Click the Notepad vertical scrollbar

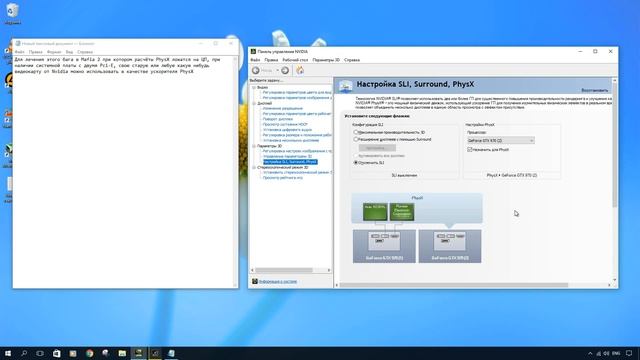(235, 172)
